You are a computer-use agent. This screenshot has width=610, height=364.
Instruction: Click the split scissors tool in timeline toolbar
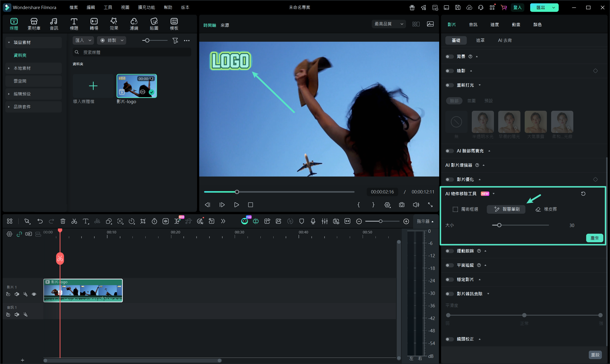click(x=74, y=221)
